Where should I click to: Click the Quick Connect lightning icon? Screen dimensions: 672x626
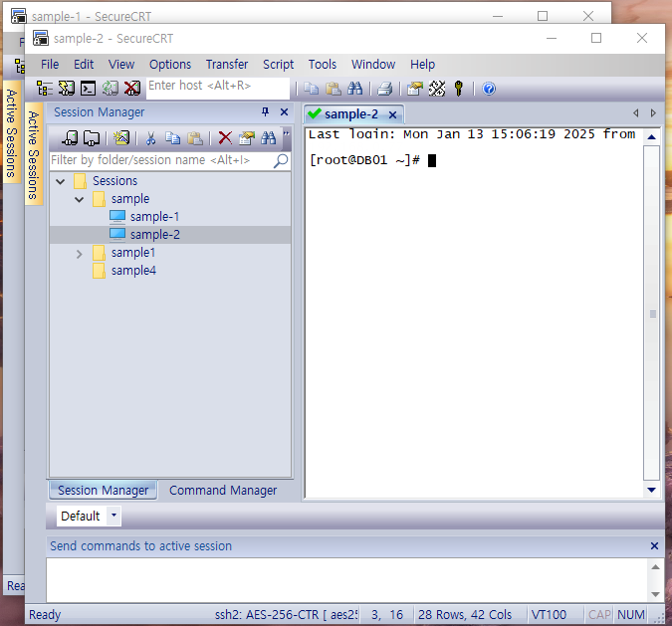66,89
